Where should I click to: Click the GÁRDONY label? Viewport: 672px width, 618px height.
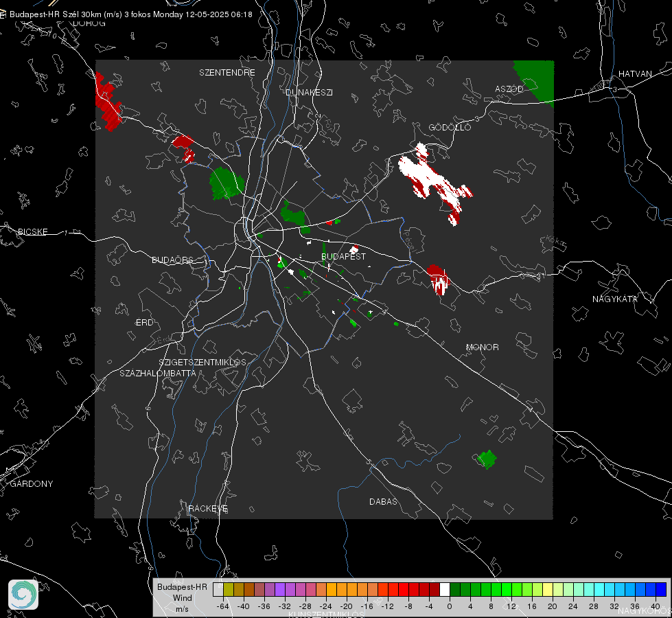coord(32,484)
